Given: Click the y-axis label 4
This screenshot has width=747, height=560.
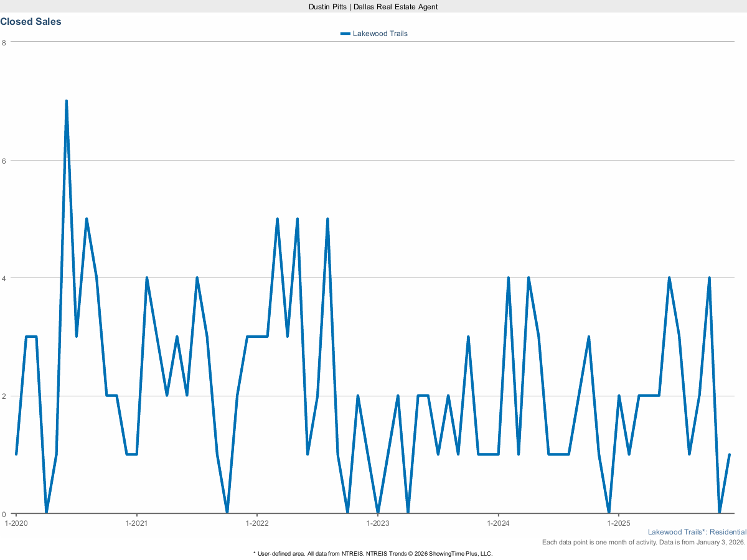Looking at the screenshot, I should [4, 278].
